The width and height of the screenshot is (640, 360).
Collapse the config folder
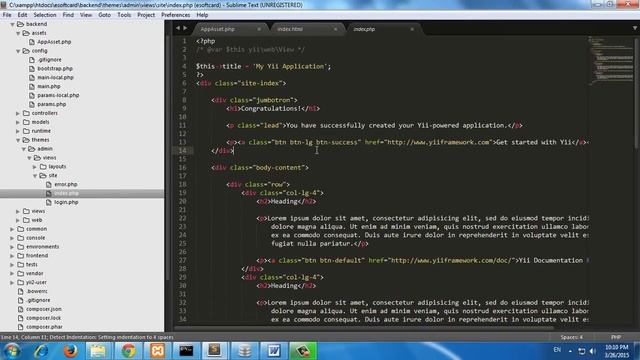[x=18, y=51]
